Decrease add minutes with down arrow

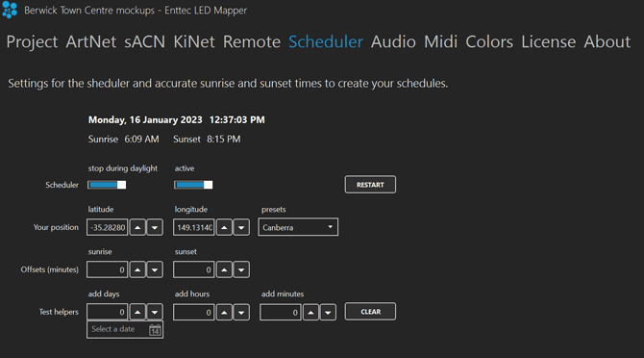point(328,313)
